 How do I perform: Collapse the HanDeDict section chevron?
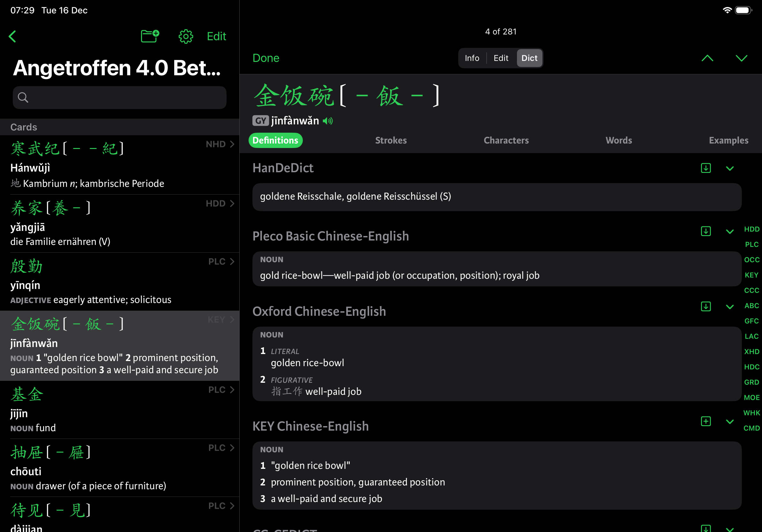click(x=729, y=168)
